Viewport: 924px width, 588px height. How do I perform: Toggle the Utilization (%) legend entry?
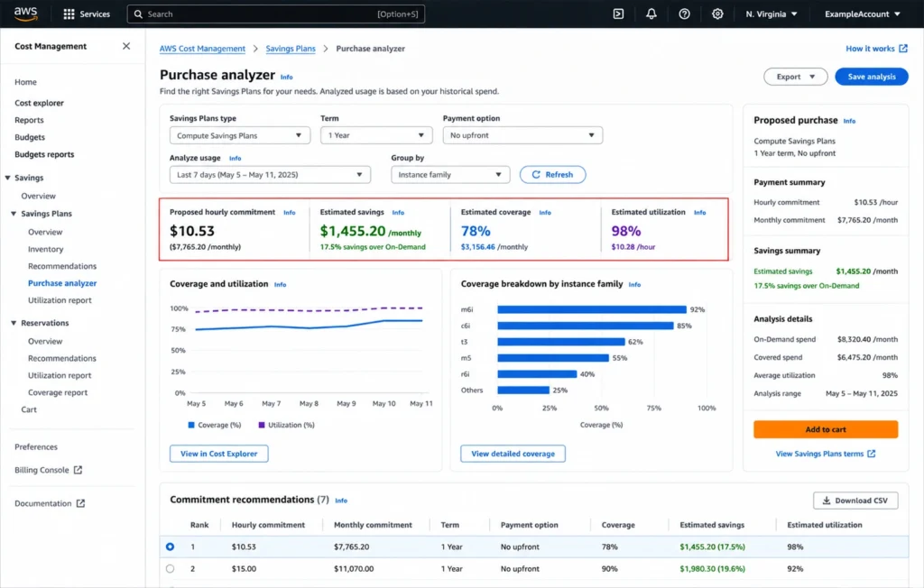pyautogui.click(x=286, y=425)
